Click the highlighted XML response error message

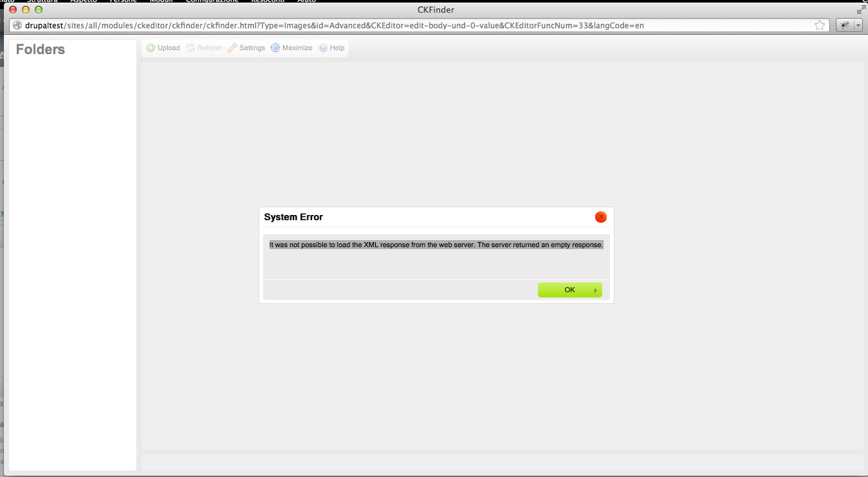tap(436, 245)
